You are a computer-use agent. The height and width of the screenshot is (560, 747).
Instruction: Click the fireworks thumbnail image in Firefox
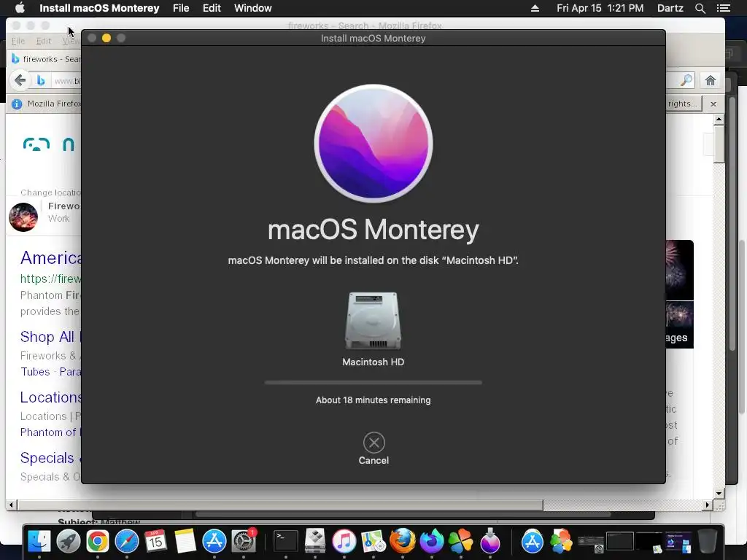[23, 217]
